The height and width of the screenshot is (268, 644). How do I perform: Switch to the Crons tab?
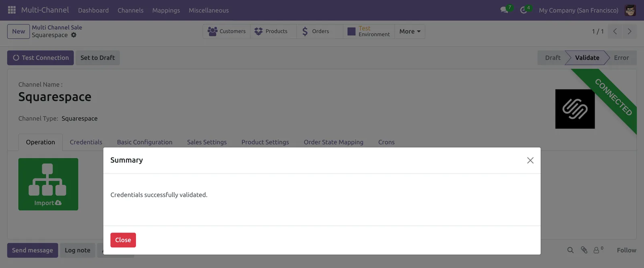pos(386,142)
